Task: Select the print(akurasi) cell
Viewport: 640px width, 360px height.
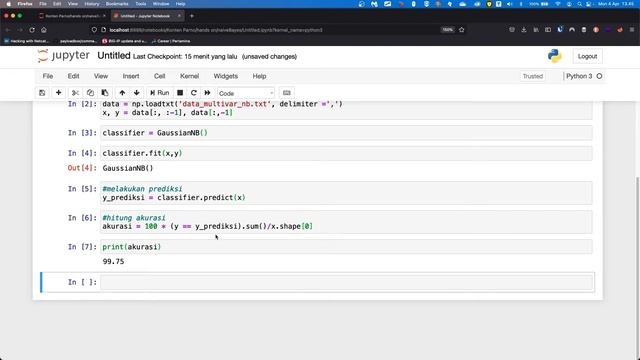Action: 346,247
